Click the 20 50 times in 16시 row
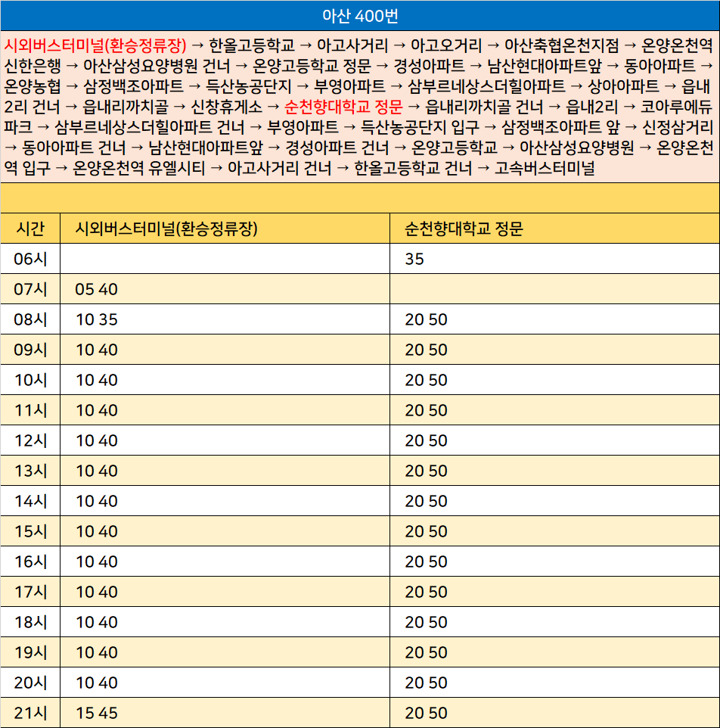Screen dimensions: 720x728 click(x=426, y=562)
